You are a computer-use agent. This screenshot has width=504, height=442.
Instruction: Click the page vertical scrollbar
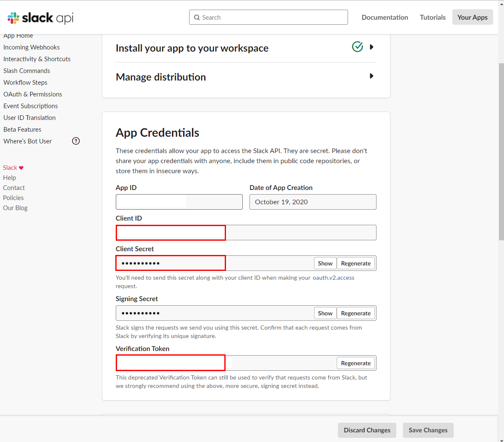click(501, 151)
